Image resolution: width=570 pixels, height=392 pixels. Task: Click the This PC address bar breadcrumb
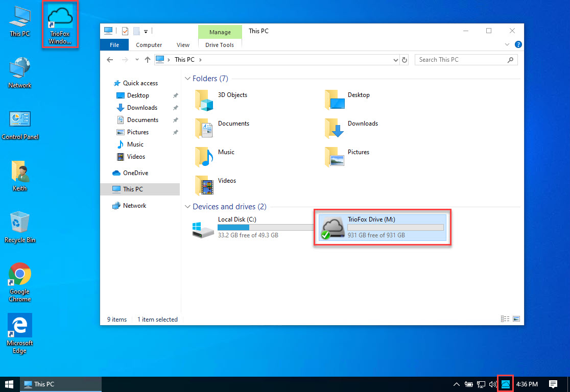click(x=184, y=60)
